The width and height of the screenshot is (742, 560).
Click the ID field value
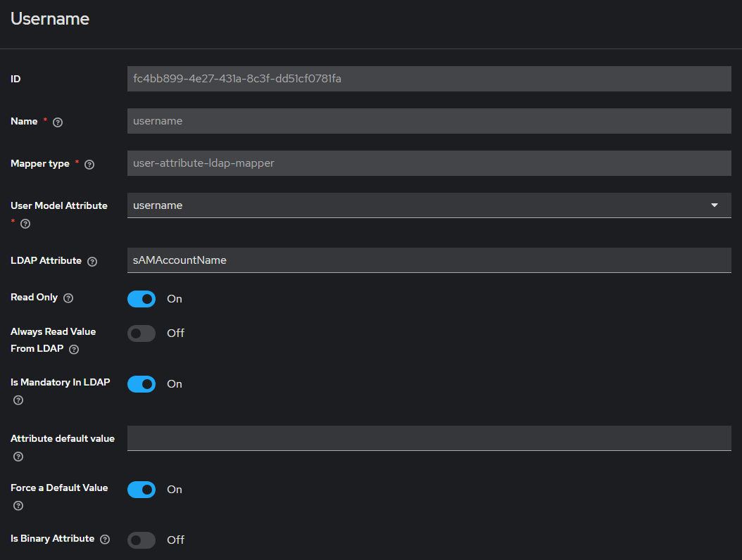pos(429,79)
